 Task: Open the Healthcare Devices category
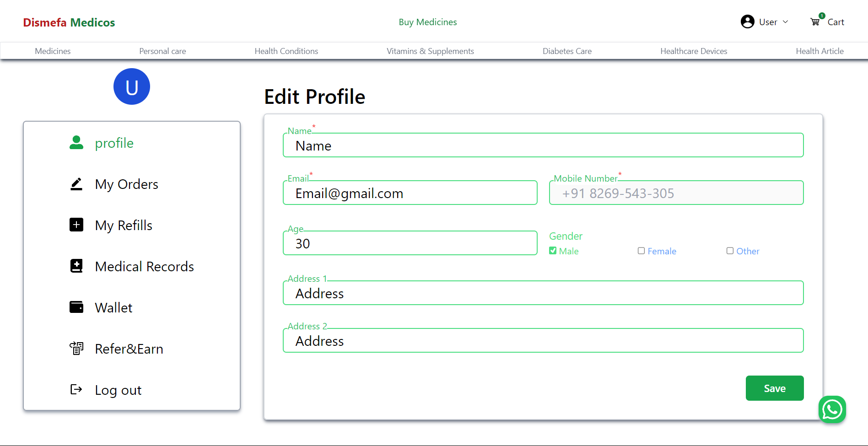click(694, 51)
